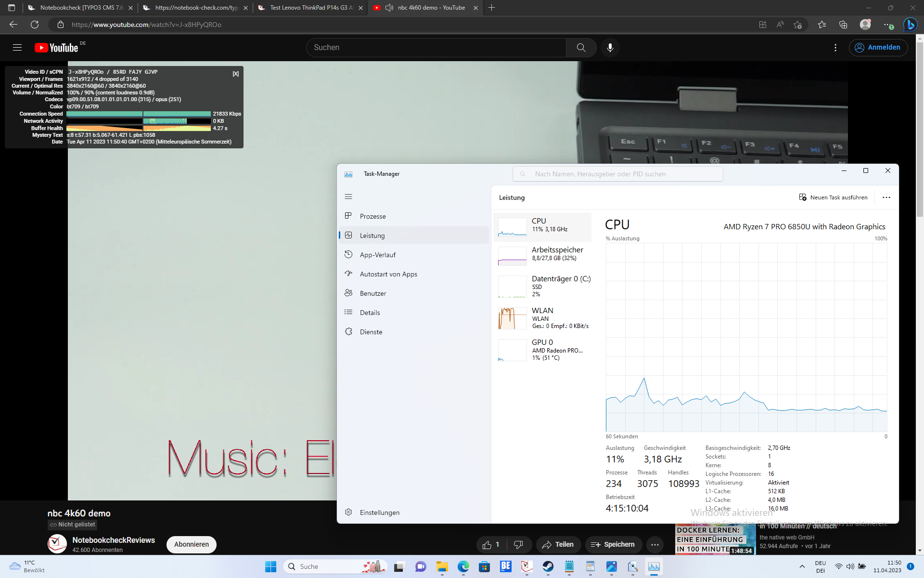Open Details page in Task Manager
Image resolution: width=924 pixels, height=578 pixels.
414,313
